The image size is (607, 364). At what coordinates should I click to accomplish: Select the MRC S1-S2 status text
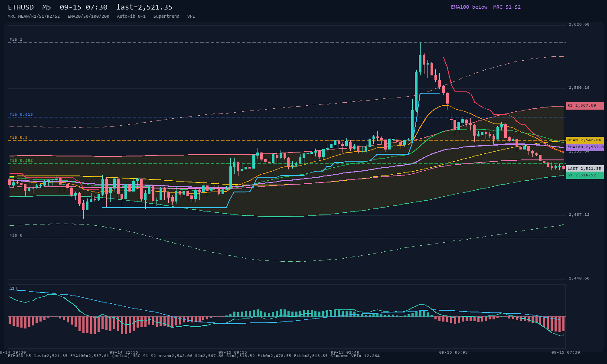pos(507,7)
